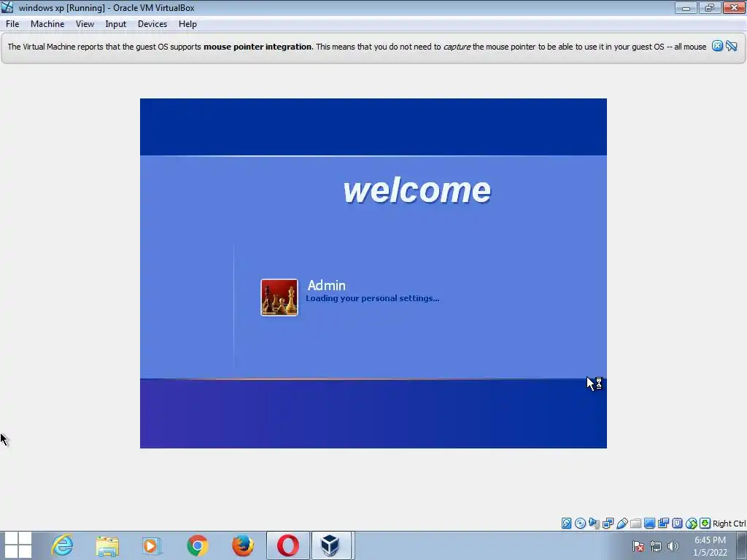
Task: Click the shared folders status icon
Action: [635, 524]
